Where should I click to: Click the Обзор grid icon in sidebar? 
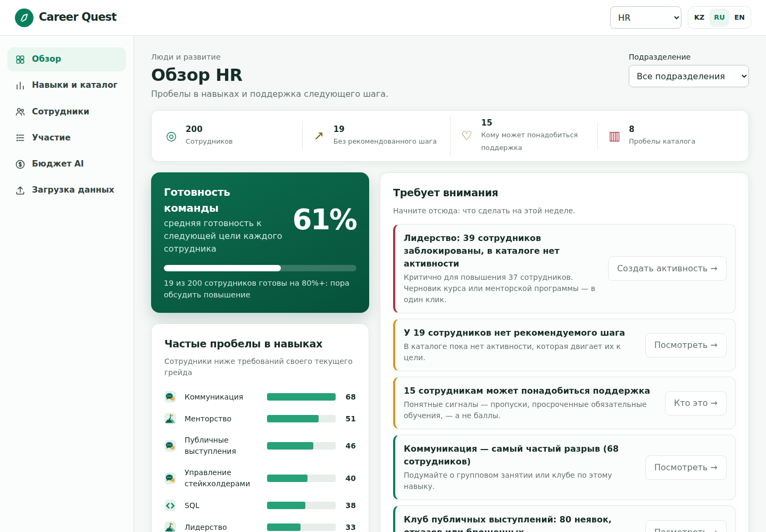point(20,60)
